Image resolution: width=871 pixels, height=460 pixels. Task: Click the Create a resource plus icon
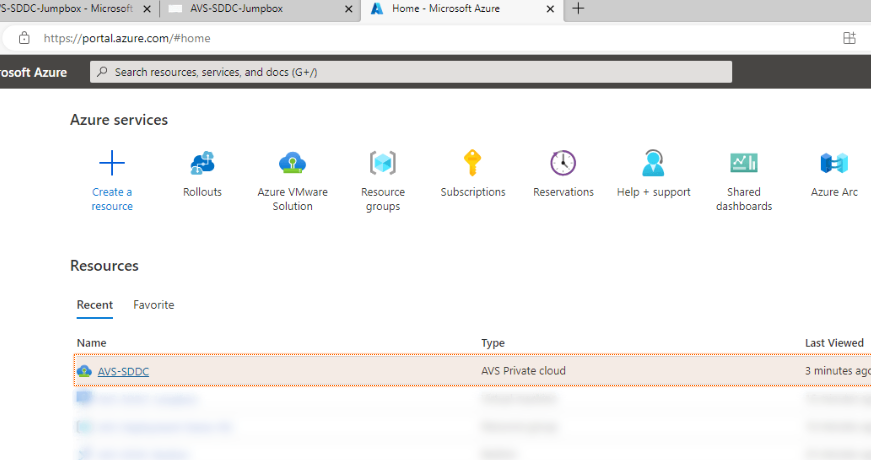(112, 163)
